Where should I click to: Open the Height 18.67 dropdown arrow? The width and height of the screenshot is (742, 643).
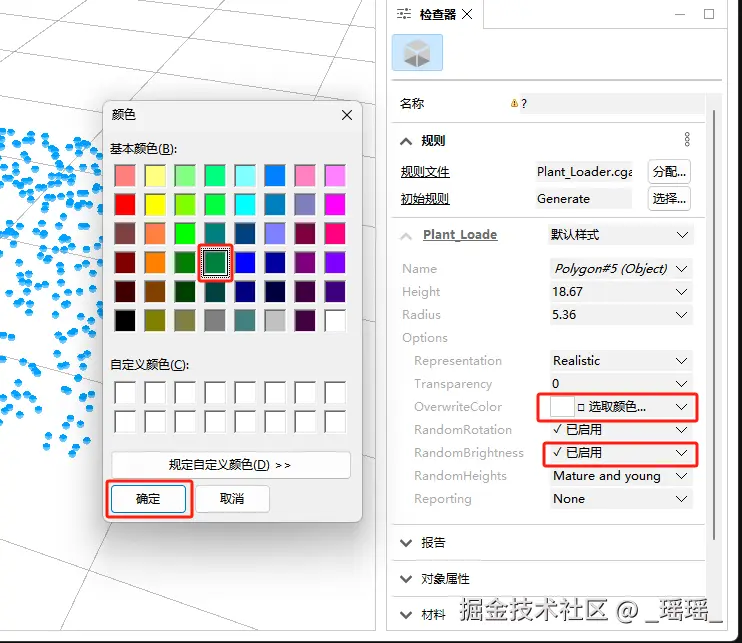pos(681,291)
